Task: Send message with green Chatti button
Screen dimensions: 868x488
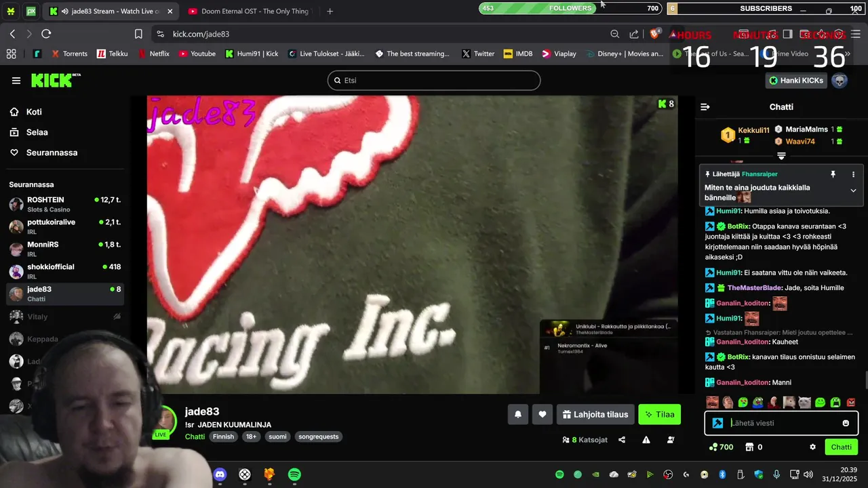Action: [x=841, y=447]
